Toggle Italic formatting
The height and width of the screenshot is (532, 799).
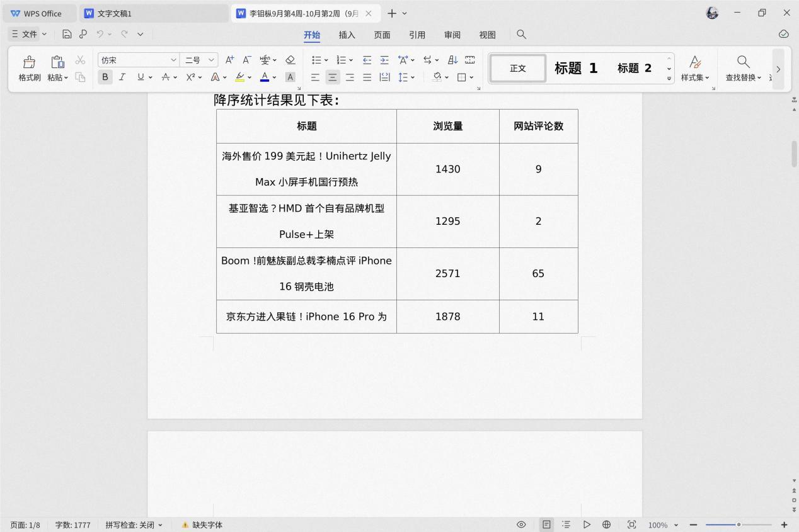point(122,77)
